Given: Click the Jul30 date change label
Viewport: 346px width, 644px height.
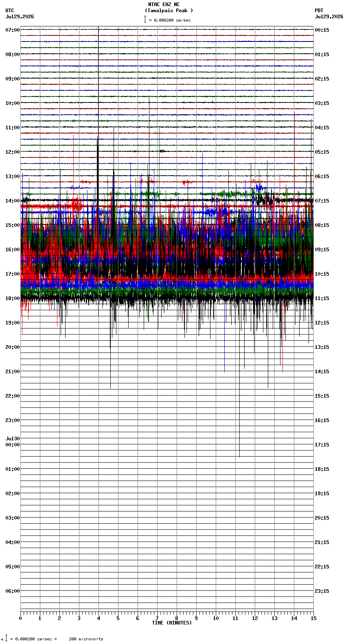Looking at the screenshot, I should pos(13,439).
